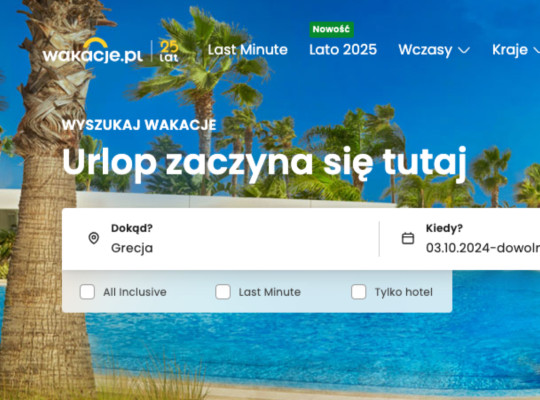540x400 pixels.
Task: Click the Dokąd? label
Action: [x=132, y=228]
